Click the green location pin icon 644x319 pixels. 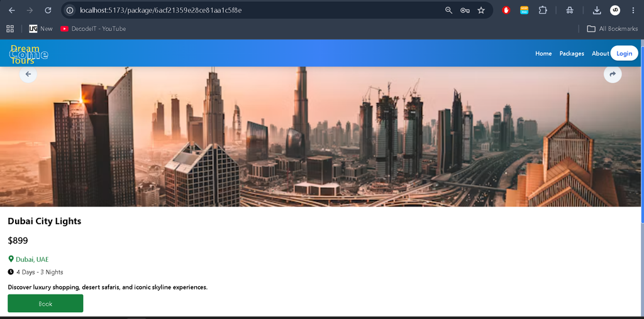(11, 259)
